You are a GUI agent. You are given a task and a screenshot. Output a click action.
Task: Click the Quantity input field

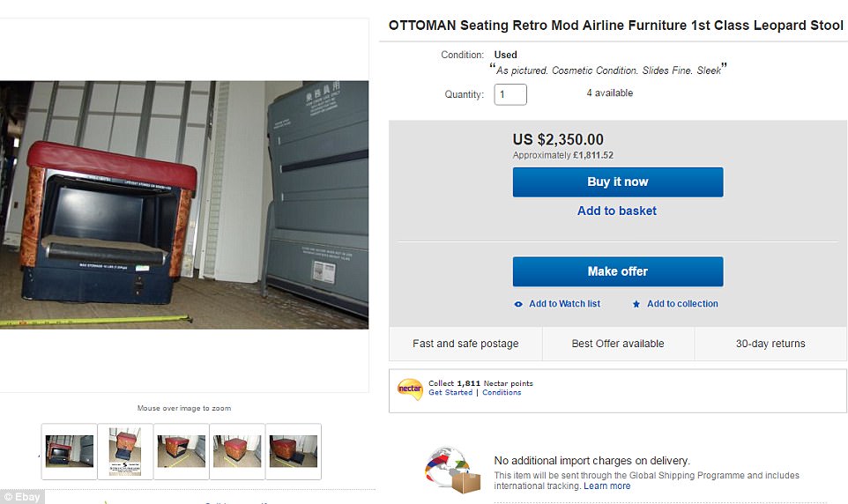(x=510, y=94)
